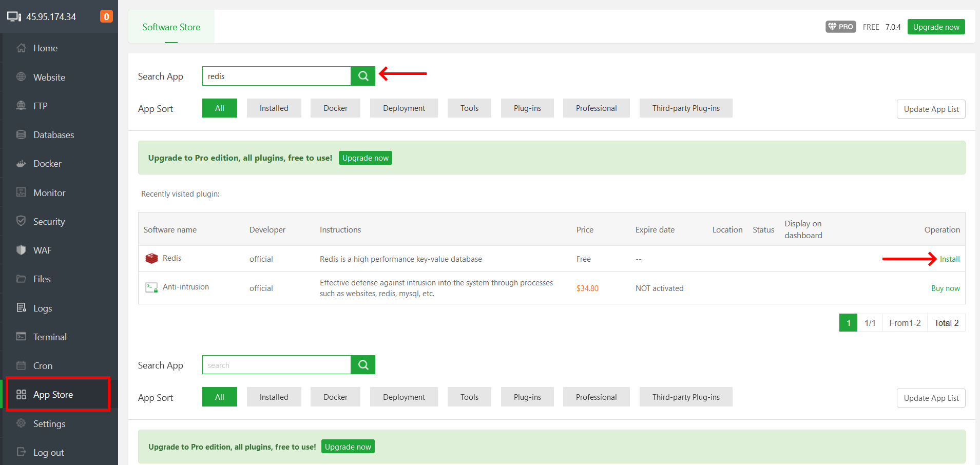This screenshot has height=465, width=980.
Task: Click the Terminal sidebar icon
Action: 21,337
